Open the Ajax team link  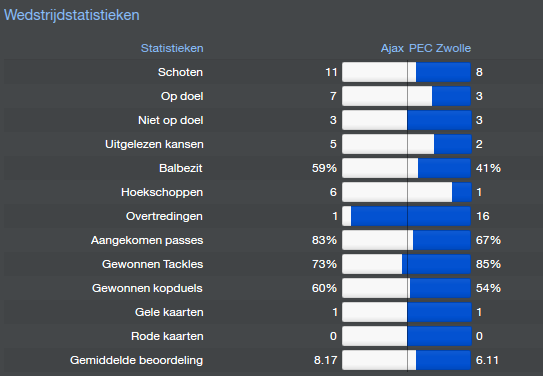[392, 48]
